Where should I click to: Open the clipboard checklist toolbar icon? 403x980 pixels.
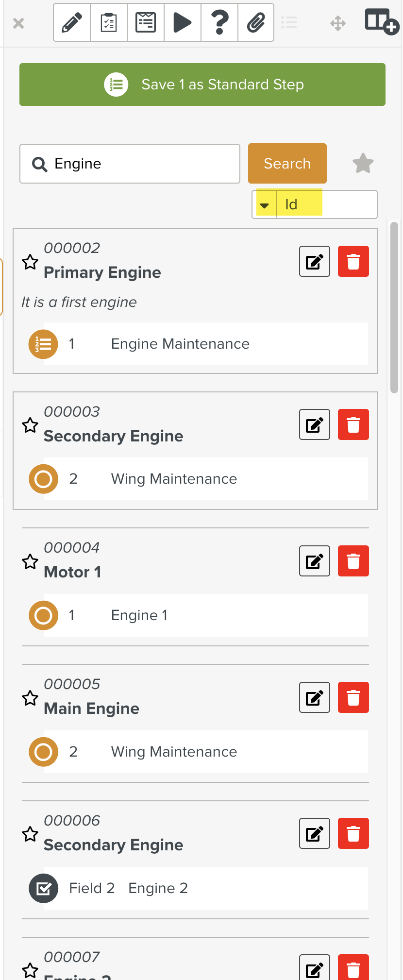click(109, 23)
